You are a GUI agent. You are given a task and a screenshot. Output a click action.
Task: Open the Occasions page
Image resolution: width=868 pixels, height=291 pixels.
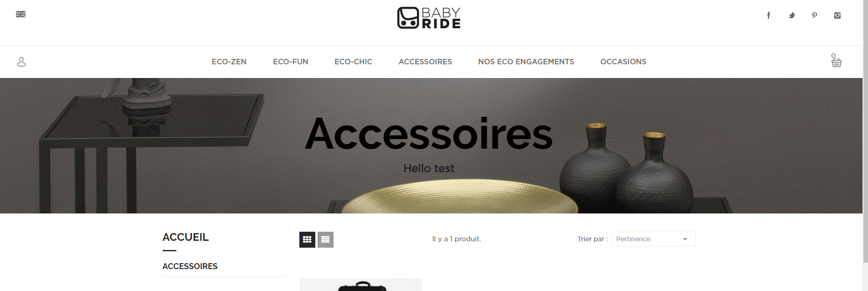(623, 62)
